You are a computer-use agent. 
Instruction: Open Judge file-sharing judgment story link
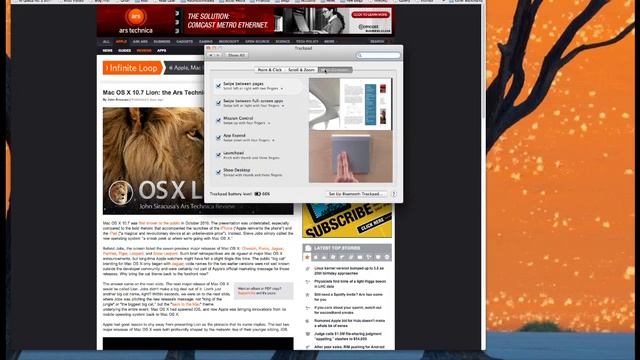(348, 336)
